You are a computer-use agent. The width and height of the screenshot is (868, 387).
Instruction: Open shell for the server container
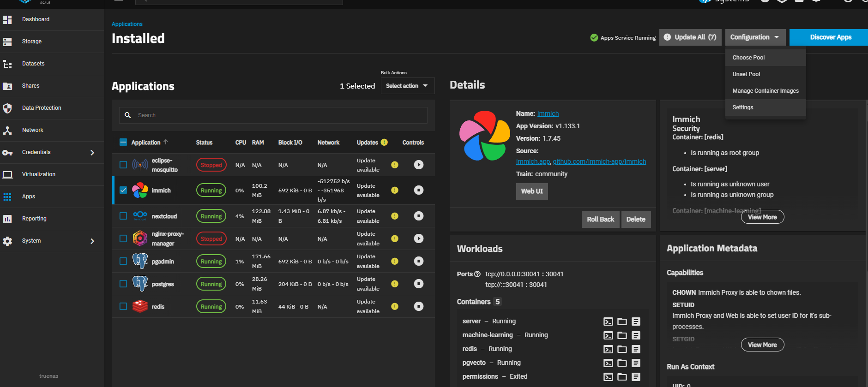[x=608, y=322]
